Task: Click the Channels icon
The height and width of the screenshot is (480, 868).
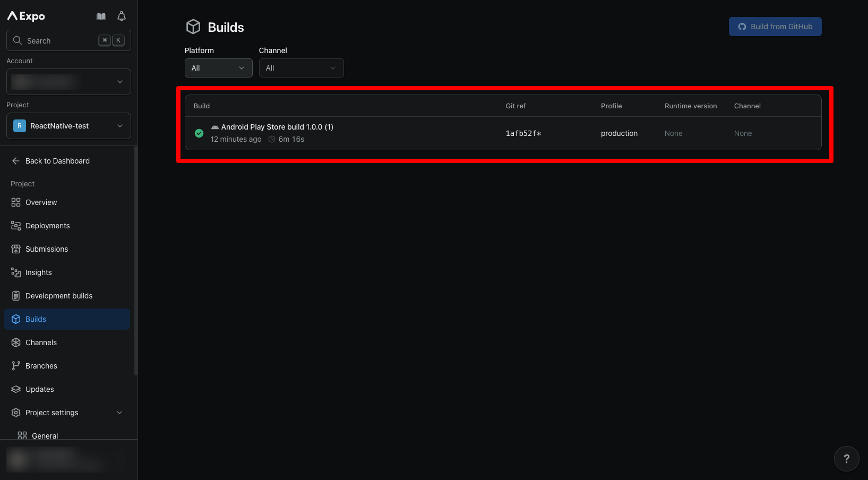Action: tap(16, 342)
